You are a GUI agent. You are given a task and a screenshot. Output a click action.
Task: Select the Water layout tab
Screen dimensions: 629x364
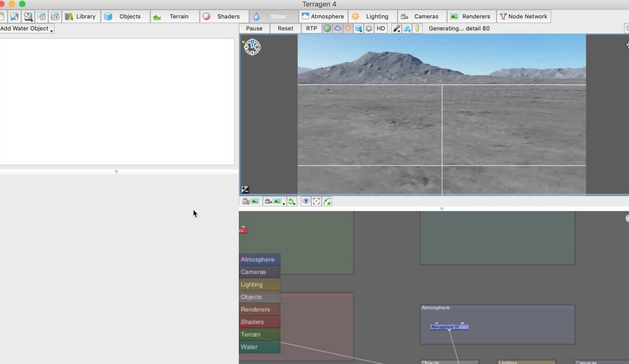point(273,16)
